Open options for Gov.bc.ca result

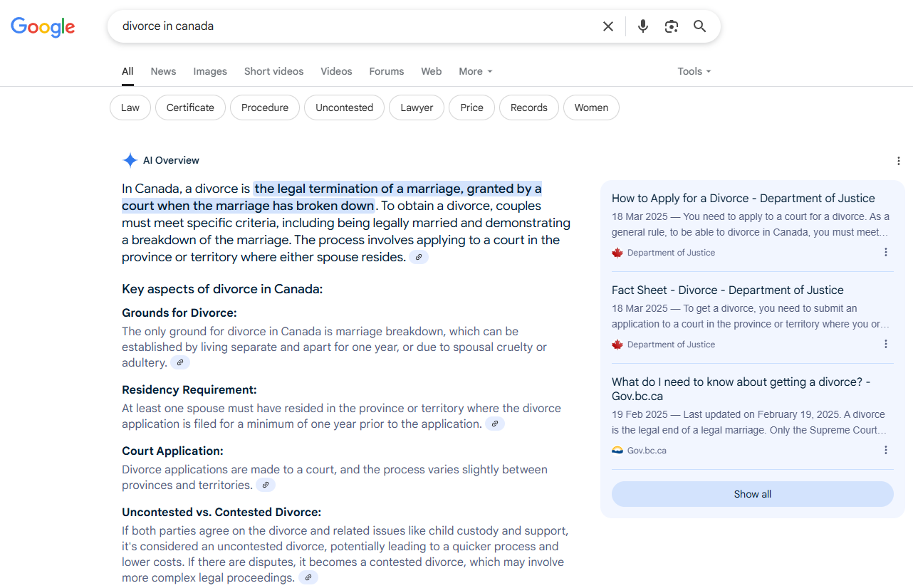point(886,450)
